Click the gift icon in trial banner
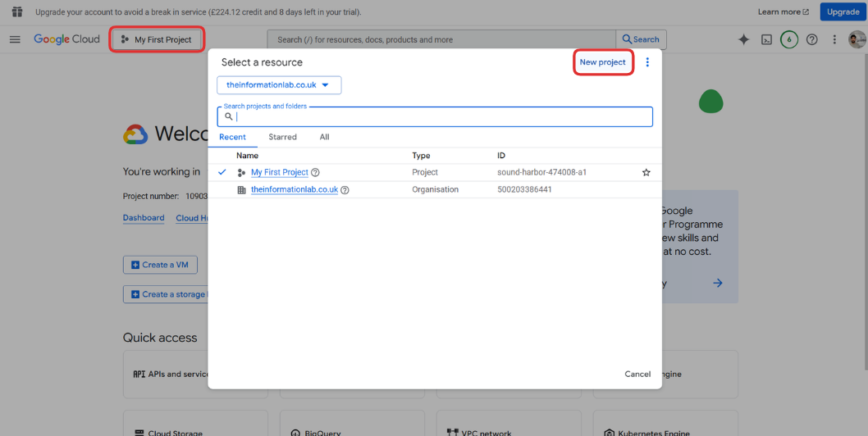This screenshot has width=868, height=436. tap(17, 11)
